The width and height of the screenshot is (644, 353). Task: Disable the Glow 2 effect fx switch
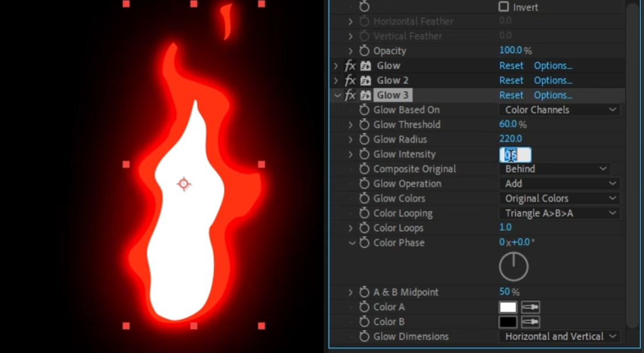click(x=351, y=80)
